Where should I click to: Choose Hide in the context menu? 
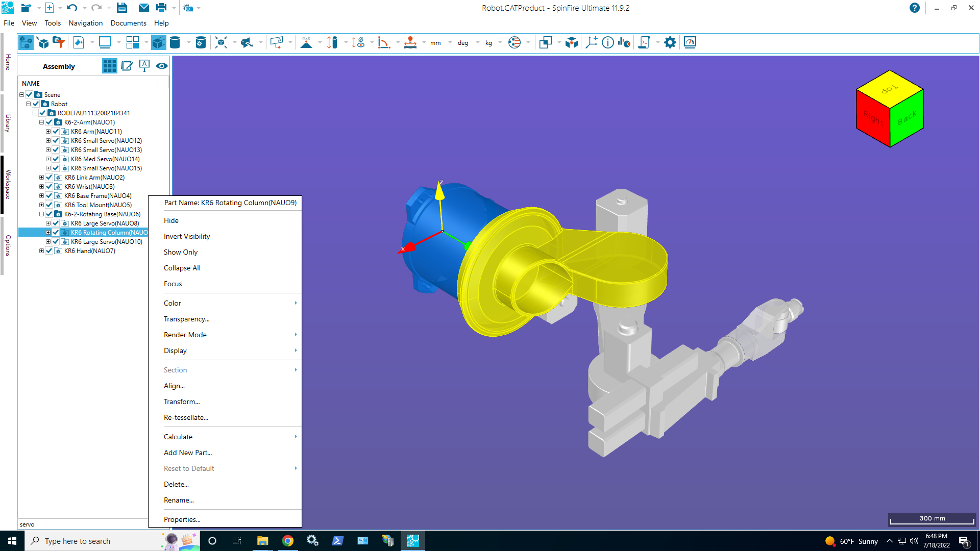171,220
